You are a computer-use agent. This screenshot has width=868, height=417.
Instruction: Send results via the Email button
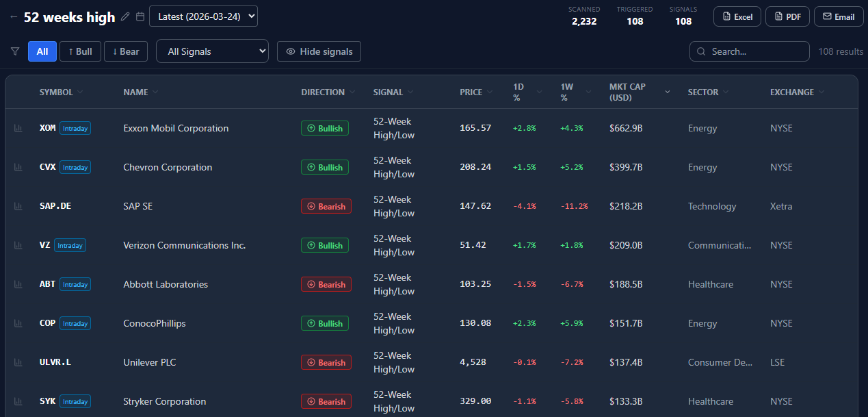click(x=838, y=16)
